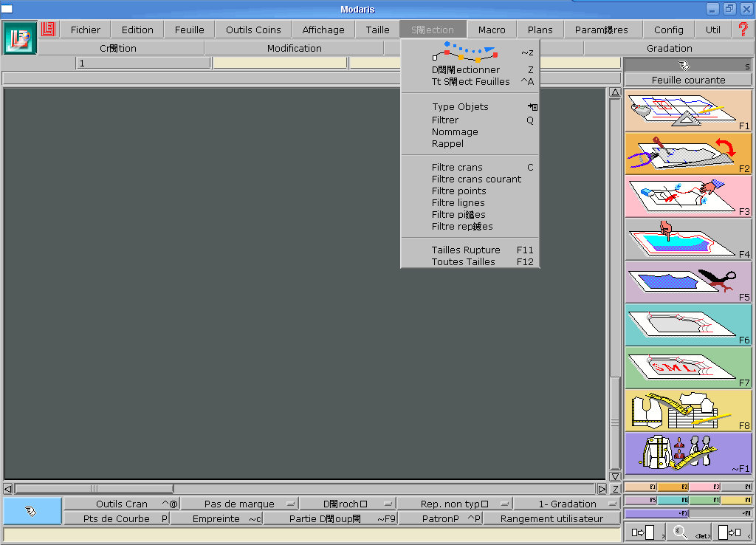Open the F7 size S M L toolbox

click(x=688, y=368)
